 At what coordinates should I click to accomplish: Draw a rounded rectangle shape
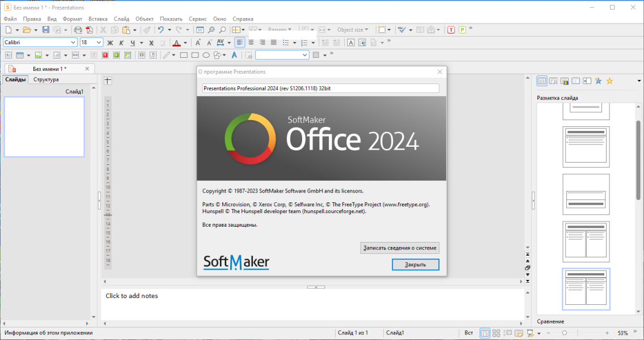194,55
